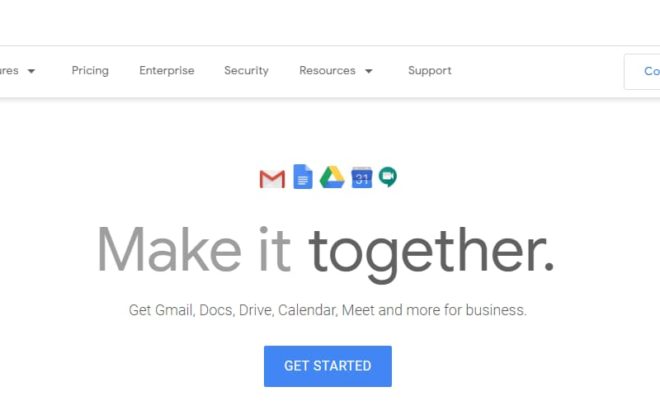Click the word "Calendar" in the subtitle
Screen dimensions: 660x420
click(307, 310)
